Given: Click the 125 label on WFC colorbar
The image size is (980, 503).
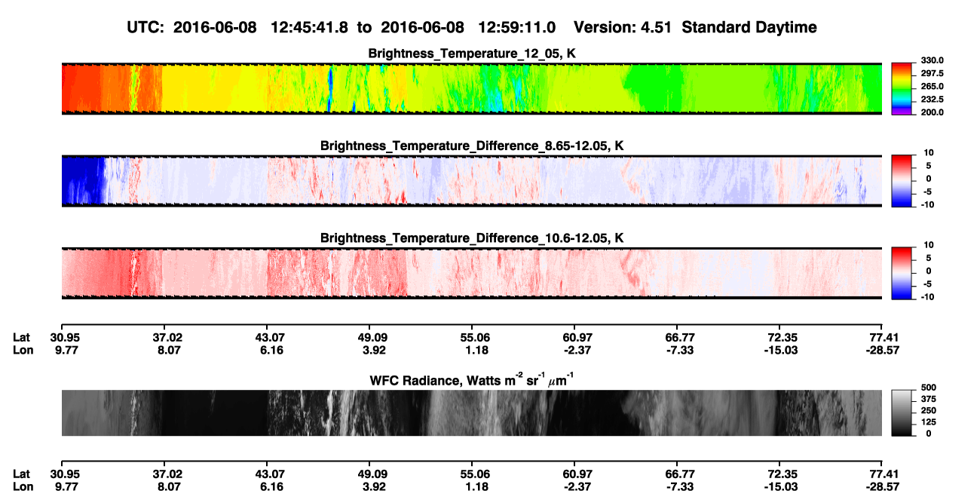Looking at the screenshot, I should point(929,422).
